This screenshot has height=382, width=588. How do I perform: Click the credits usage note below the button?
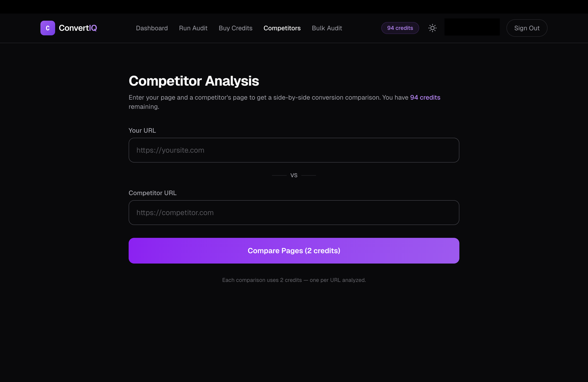[x=294, y=280]
